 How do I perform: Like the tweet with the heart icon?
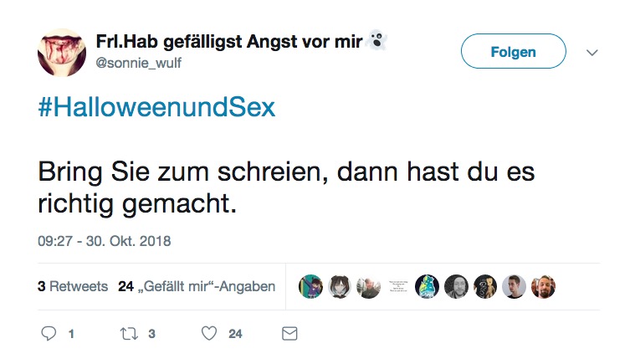pos(209,334)
